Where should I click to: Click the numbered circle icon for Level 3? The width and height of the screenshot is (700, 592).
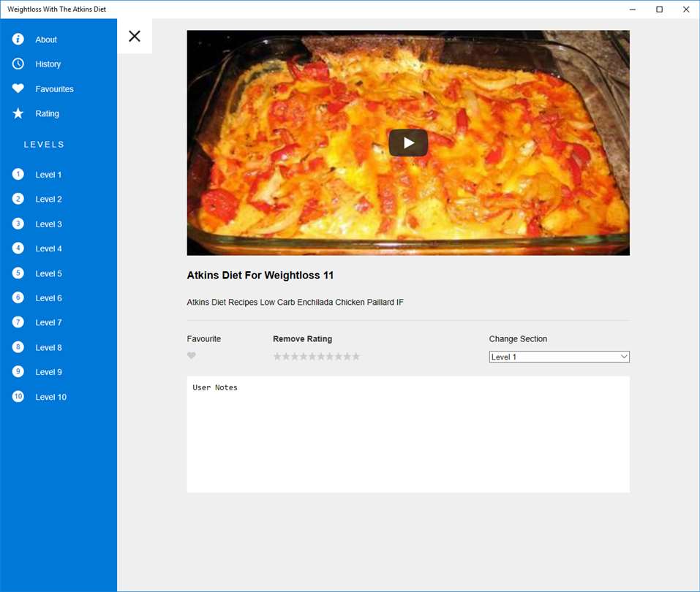18,224
